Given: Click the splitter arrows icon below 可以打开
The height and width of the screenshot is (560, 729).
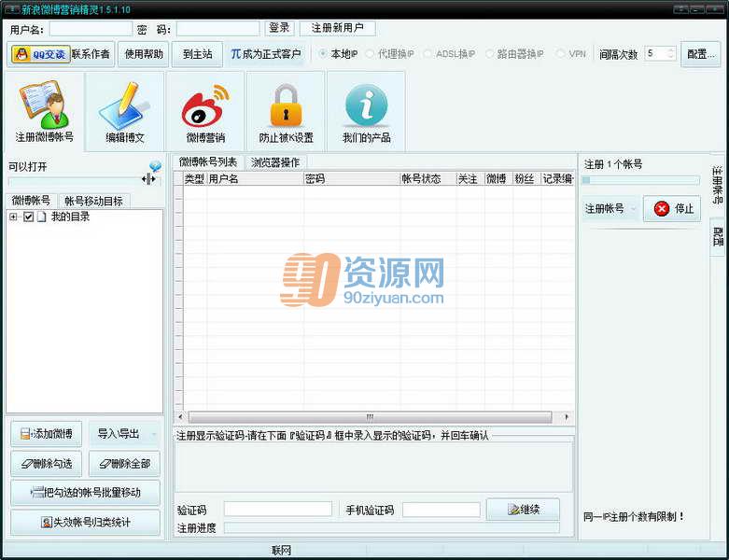Looking at the screenshot, I should (x=148, y=178).
